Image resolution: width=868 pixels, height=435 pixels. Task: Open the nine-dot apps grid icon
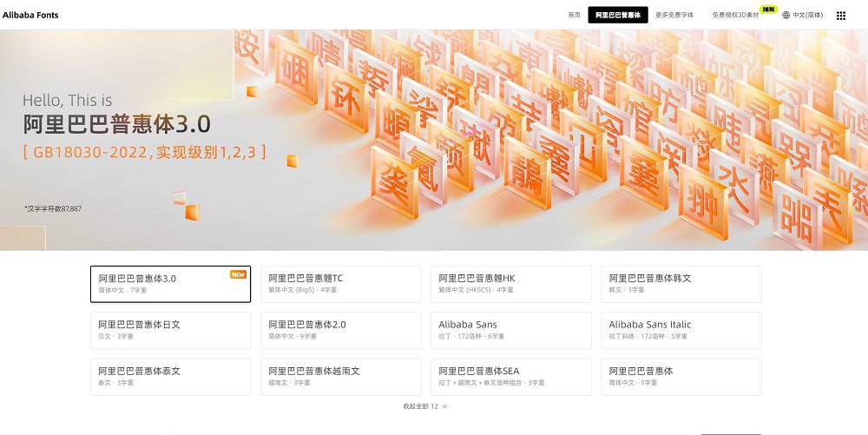pos(840,15)
